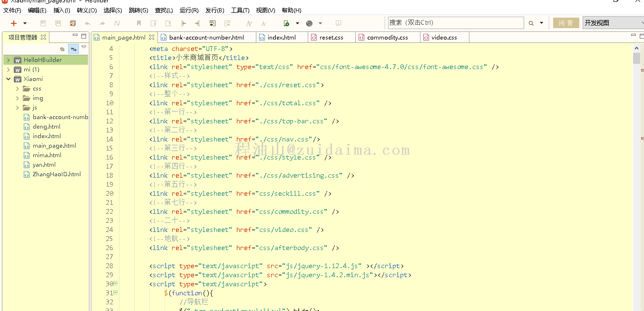This screenshot has width=644, height=311.
Task: Click the bookmark toolbar icon
Action: tap(139, 23)
